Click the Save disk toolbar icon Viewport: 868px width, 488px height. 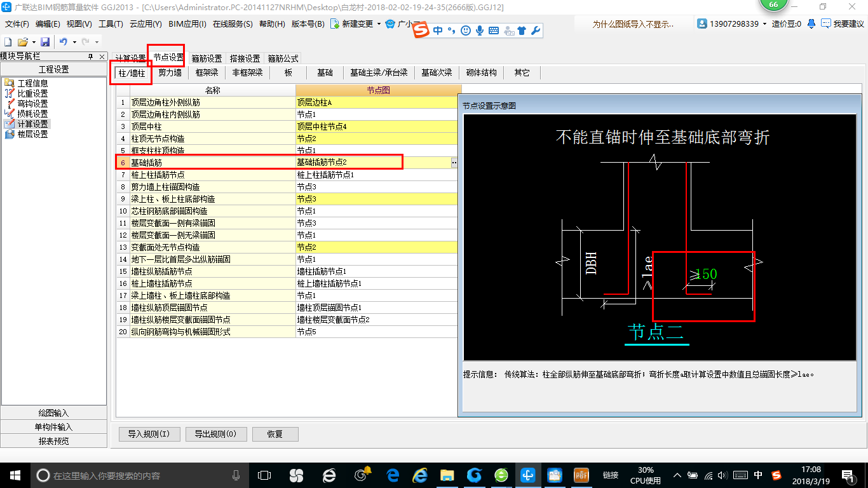pos(45,42)
